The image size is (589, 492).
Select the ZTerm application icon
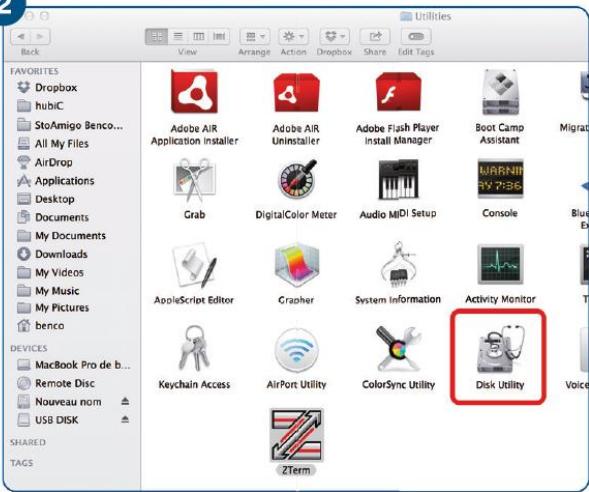click(x=296, y=435)
